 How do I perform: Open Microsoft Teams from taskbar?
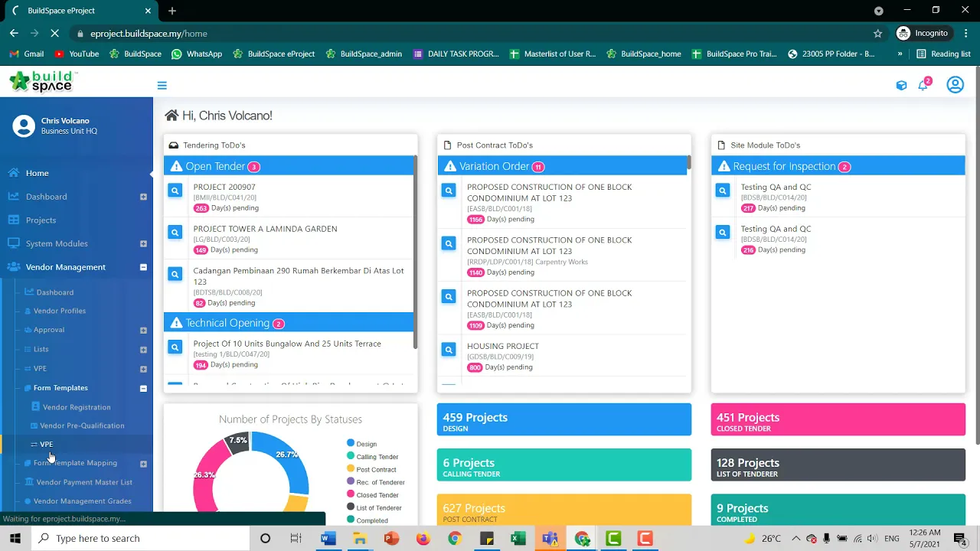click(550, 539)
